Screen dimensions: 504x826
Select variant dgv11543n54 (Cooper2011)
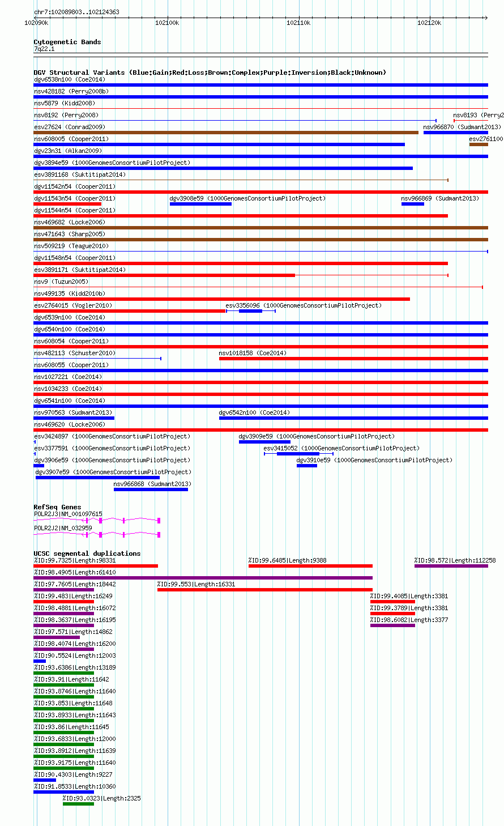point(67,204)
